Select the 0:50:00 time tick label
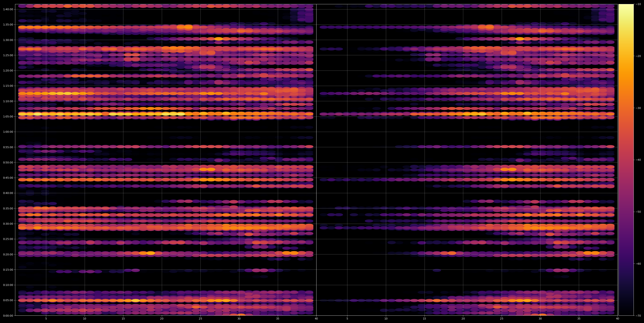644x323 pixels. 8,163
